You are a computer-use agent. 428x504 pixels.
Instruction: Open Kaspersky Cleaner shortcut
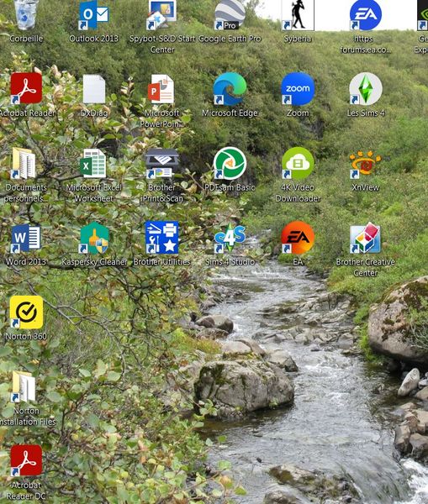point(94,238)
